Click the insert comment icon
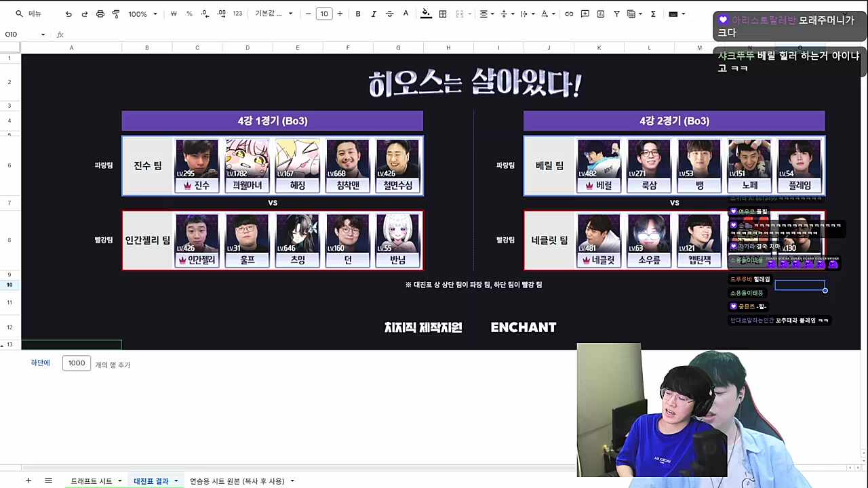The height and width of the screenshot is (488, 868). pos(585,14)
